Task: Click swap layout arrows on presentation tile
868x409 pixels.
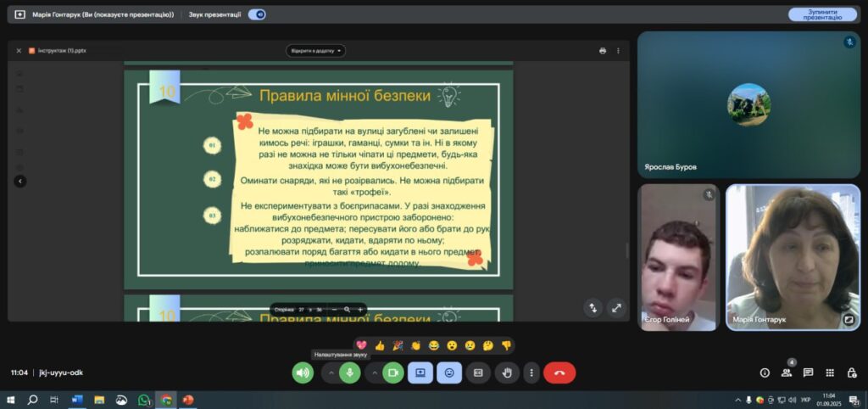Action: point(593,307)
